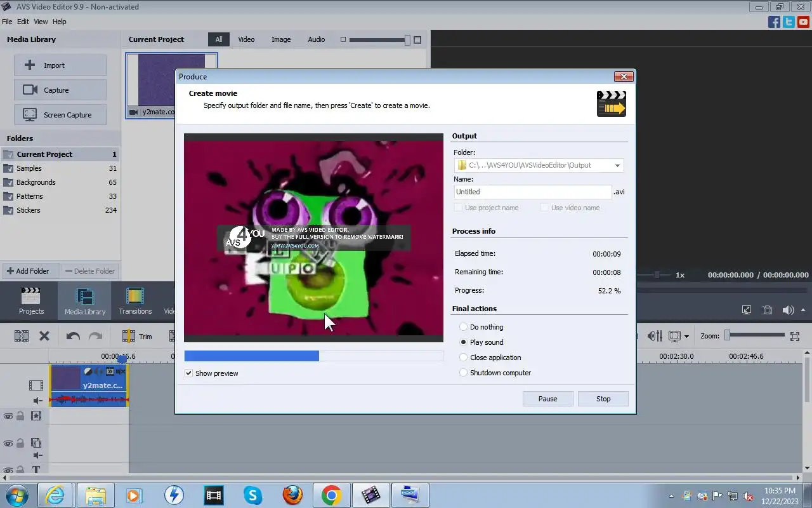This screenshot has height=508, width=812.
Task: Click the Windows Start button
Action: point(17,495)
